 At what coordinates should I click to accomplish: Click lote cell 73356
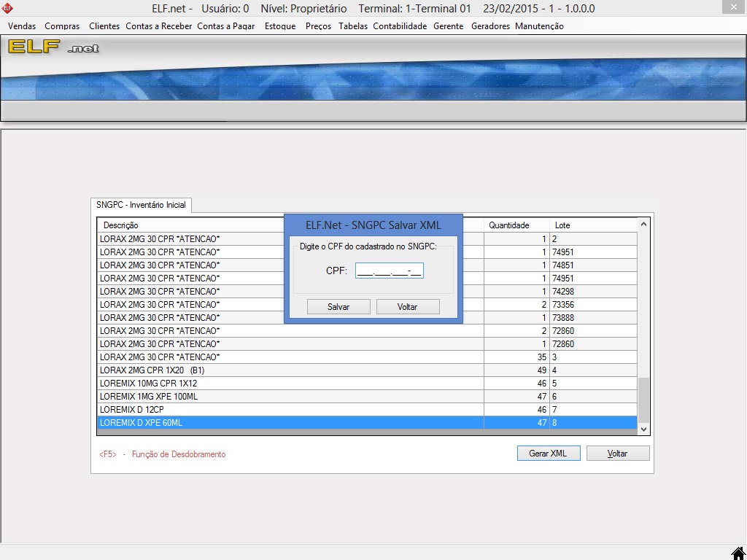coord(593,305)
